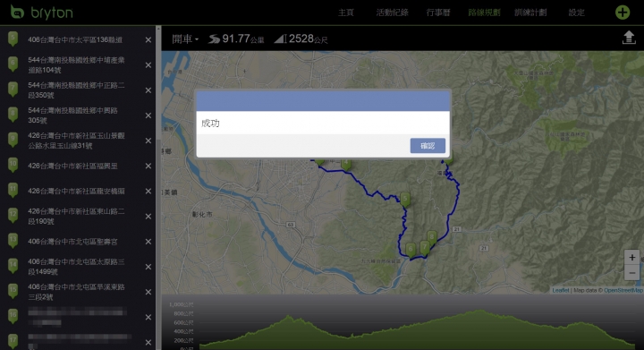Click the 成功 message text
The width and height of the screenshot is (644, 350).
[211, 123]
